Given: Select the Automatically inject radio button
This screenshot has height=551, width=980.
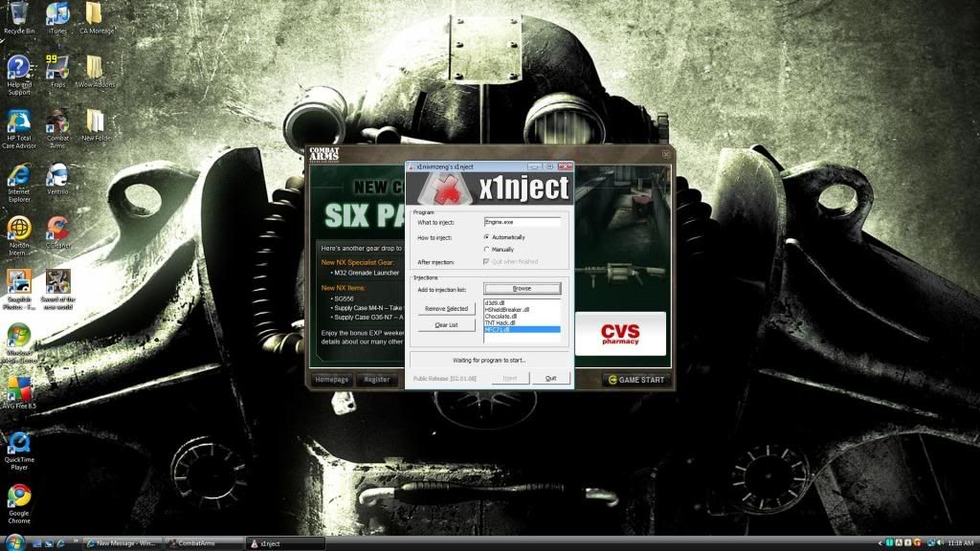Looking at the screenshot, I should click(487, 237).
